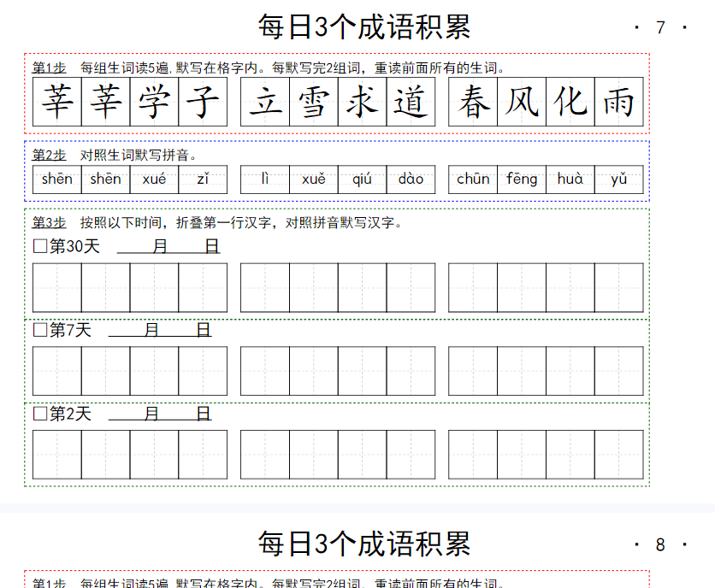Select the pinyin cell 'dào'
The width and height of the screenshot is (715, 588).
pyautogui.click(x=411, y=179)
